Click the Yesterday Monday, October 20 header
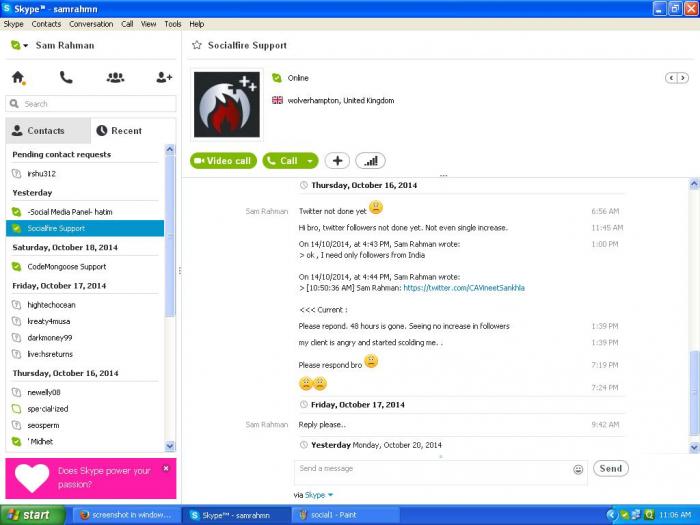 (376, 445)
